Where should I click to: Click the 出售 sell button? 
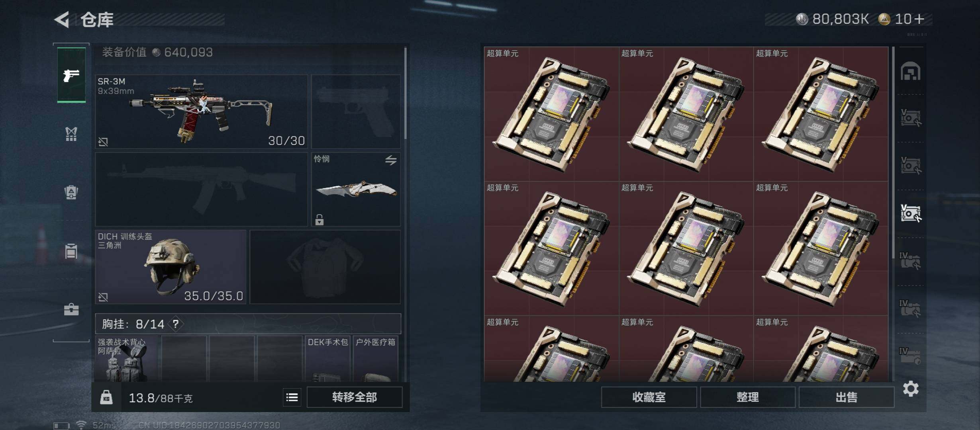pyautogui.click(x=847, y=397)
